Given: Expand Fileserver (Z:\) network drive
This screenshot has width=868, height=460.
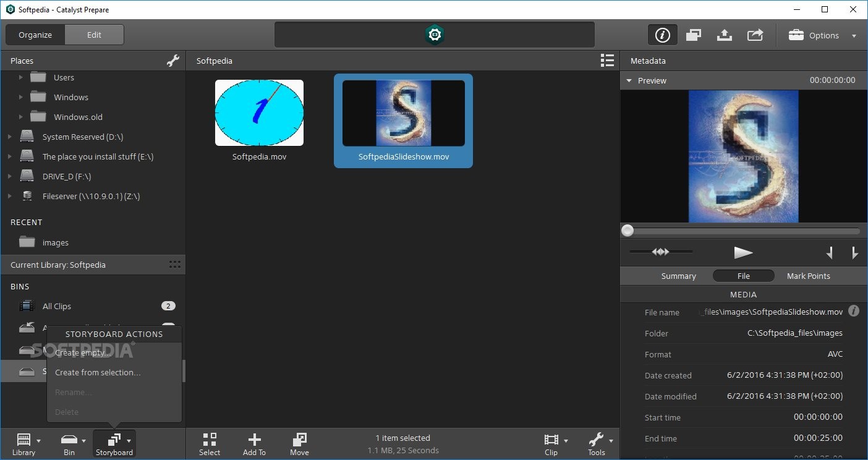Looking at the screenshot, I should point(9,196).
